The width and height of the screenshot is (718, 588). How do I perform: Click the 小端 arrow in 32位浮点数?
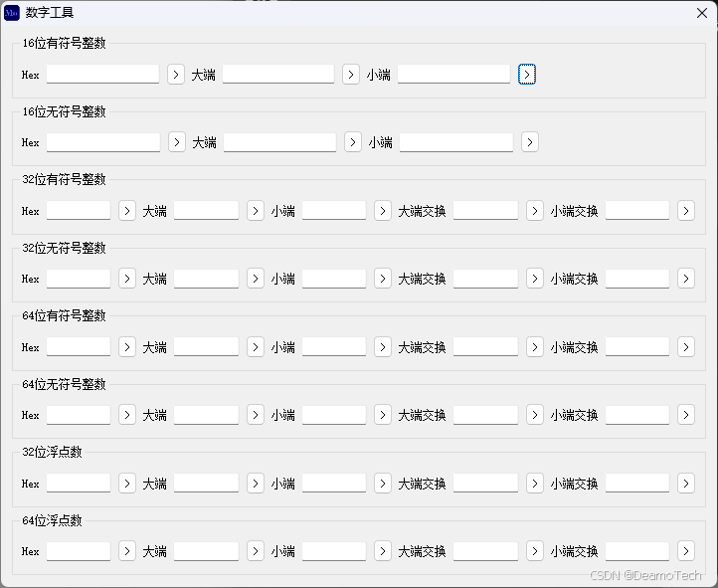(x=383, y=484)
